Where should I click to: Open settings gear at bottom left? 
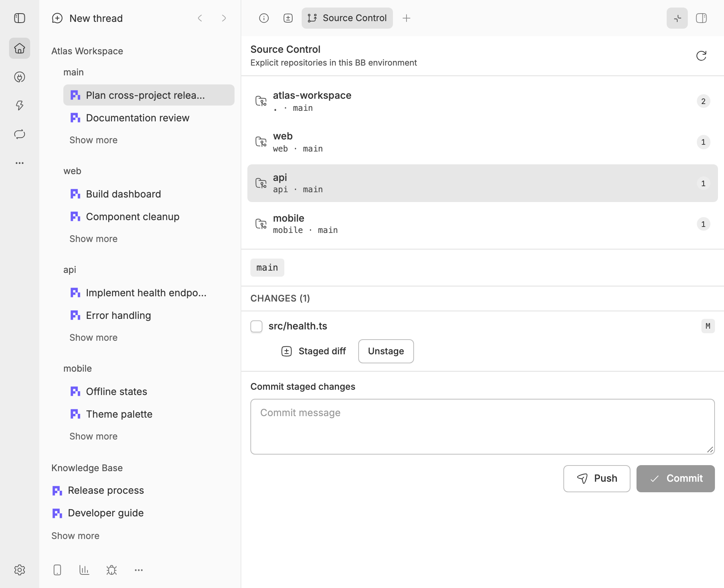(20, 570)
